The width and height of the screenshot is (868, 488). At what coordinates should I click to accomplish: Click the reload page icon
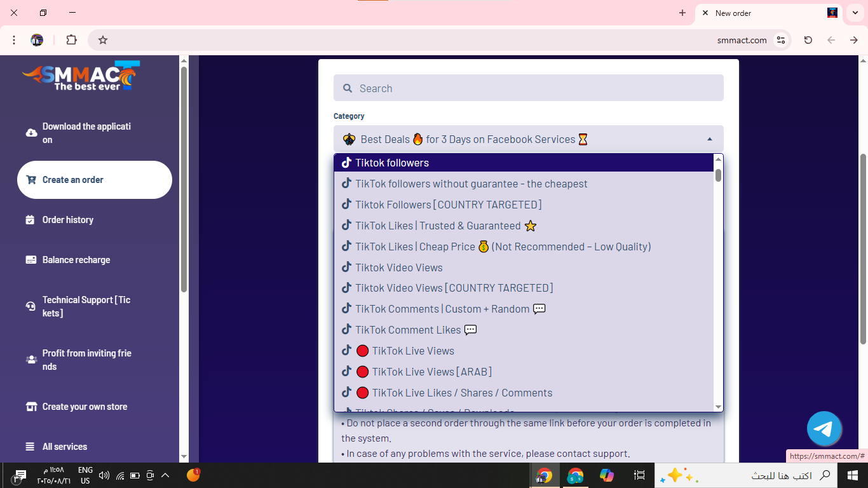(x=808, y=40)
